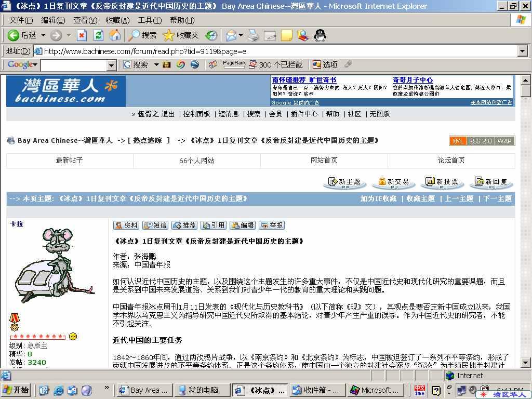Viewport: 532px width, 399px height.
Task: Open the Research books icon
Action: (303, 35)
